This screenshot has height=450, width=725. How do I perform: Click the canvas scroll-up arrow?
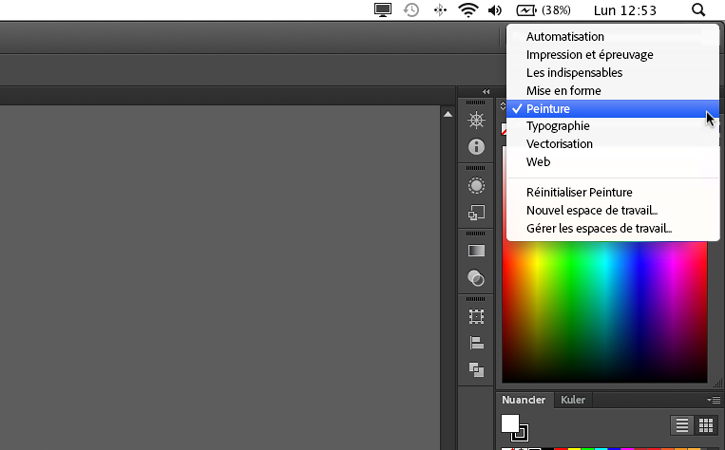[x=448, y=114]
